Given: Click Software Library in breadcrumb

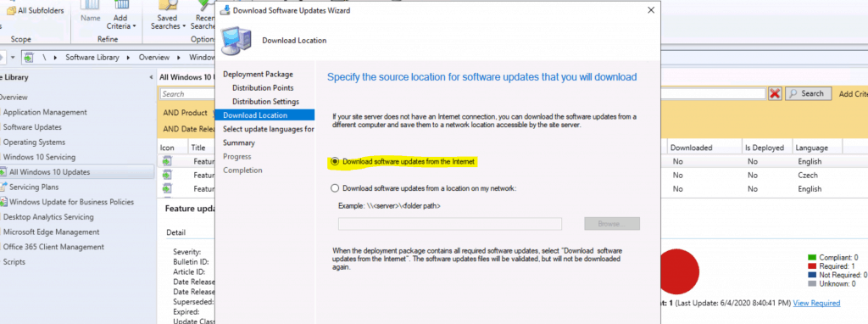Looking at the screenshot, I should (92, 58).
